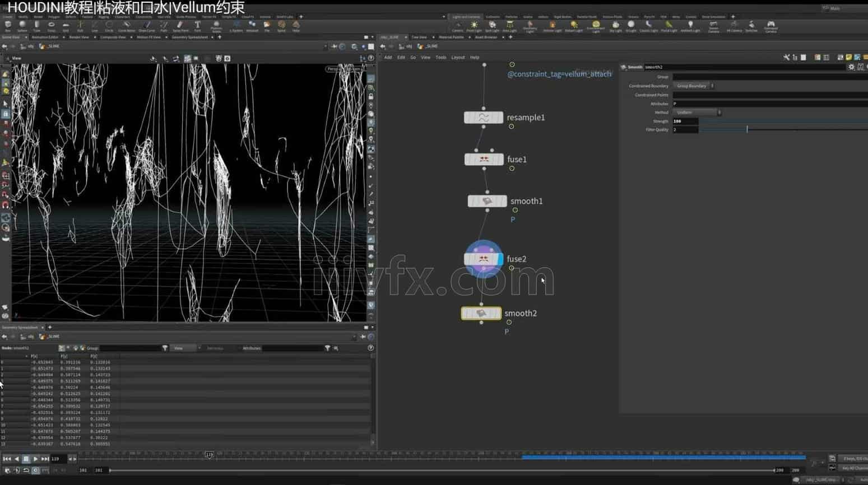Open the View dropdown in geometry spreadsheet
Screen dimensions: 868x485
(x=185, y=348)
